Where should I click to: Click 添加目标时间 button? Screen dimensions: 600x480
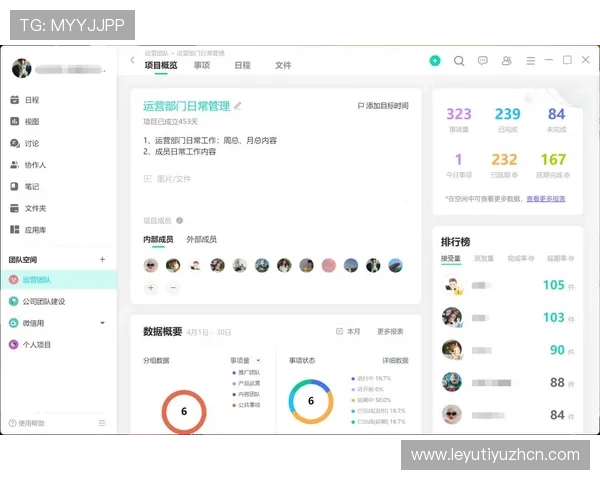383,106
